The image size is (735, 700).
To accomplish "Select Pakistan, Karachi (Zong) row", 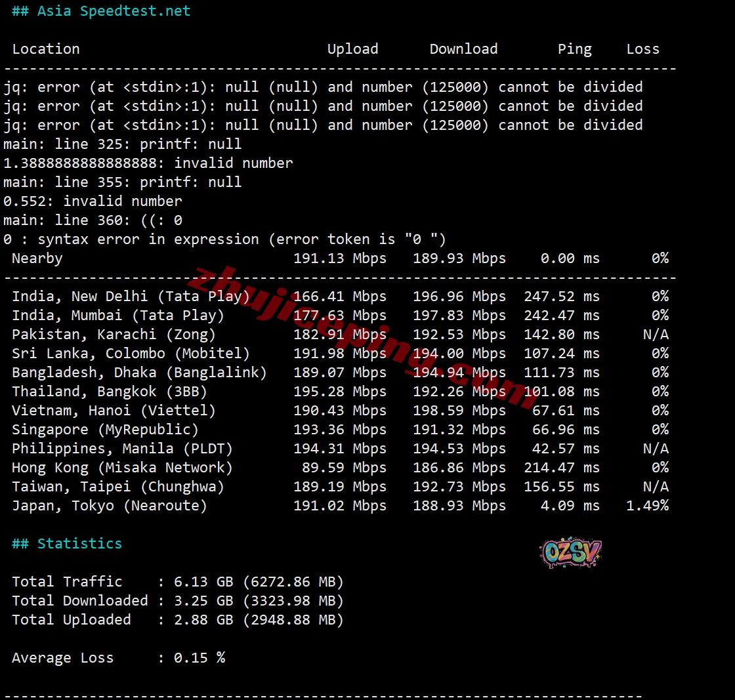I will click(x=114, y=335).
